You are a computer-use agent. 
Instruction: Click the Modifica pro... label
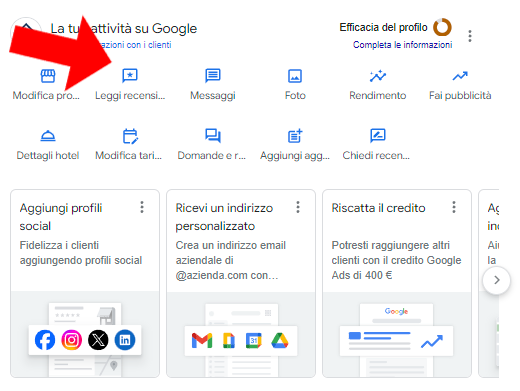click(46, 96)
